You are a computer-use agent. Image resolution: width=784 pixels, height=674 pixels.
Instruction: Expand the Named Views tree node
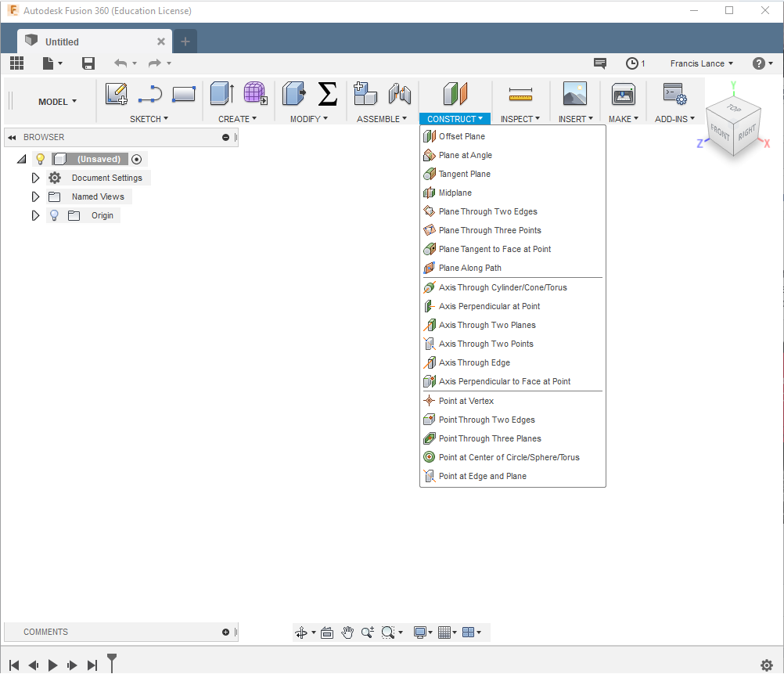pos(35,196)
